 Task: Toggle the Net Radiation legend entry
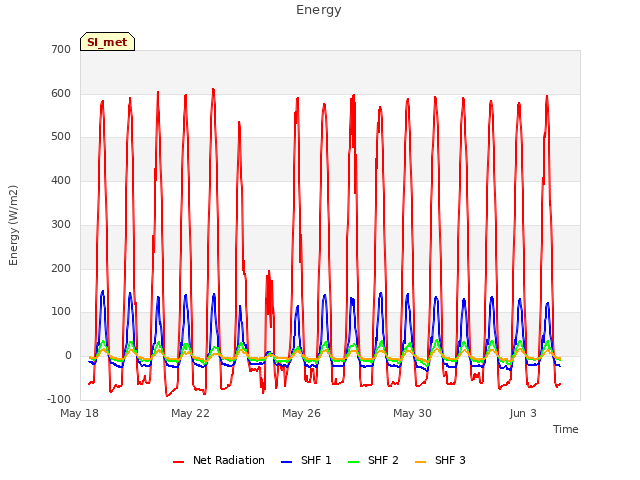tap(219, 460)
